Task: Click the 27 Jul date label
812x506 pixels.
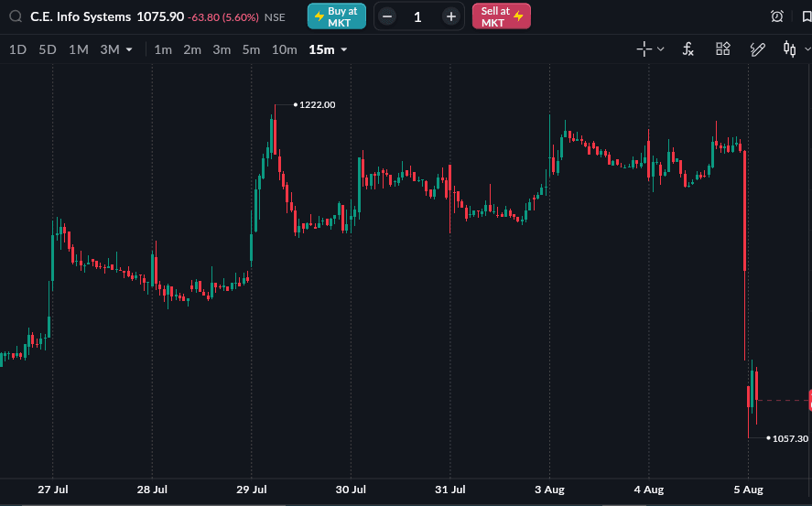Action: 53,490
